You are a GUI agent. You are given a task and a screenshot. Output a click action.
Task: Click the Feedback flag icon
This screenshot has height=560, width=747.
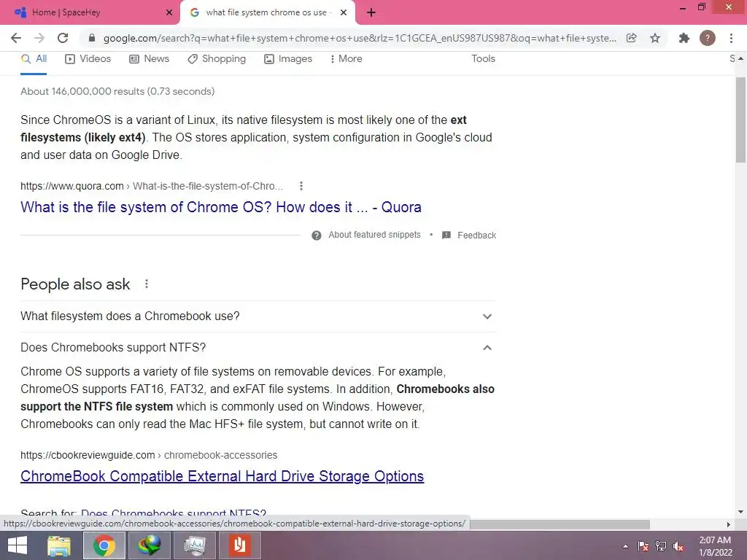pyautogui.click(x=446, y=236)
